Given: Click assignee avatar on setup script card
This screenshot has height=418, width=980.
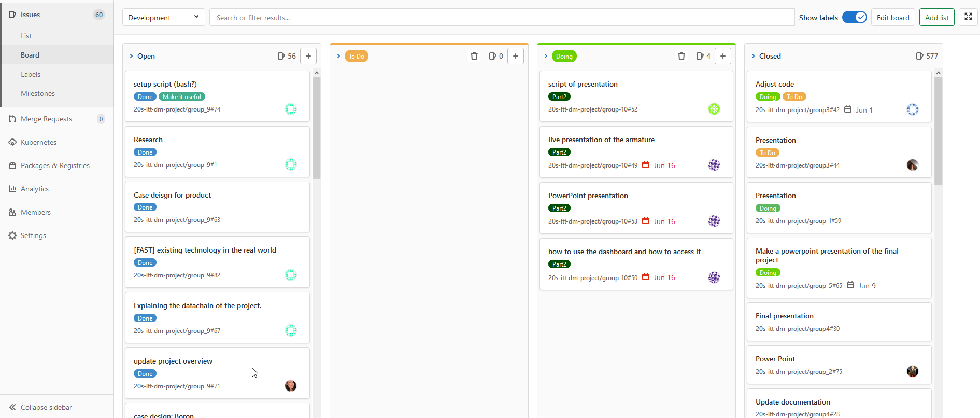Looking at the screenshot, I should point(291,109).
